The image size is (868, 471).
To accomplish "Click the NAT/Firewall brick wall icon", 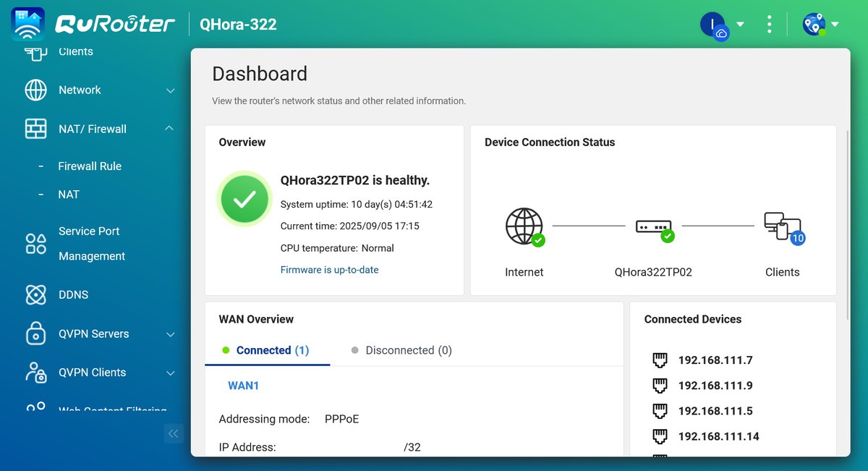I will (x=35, y=129).
